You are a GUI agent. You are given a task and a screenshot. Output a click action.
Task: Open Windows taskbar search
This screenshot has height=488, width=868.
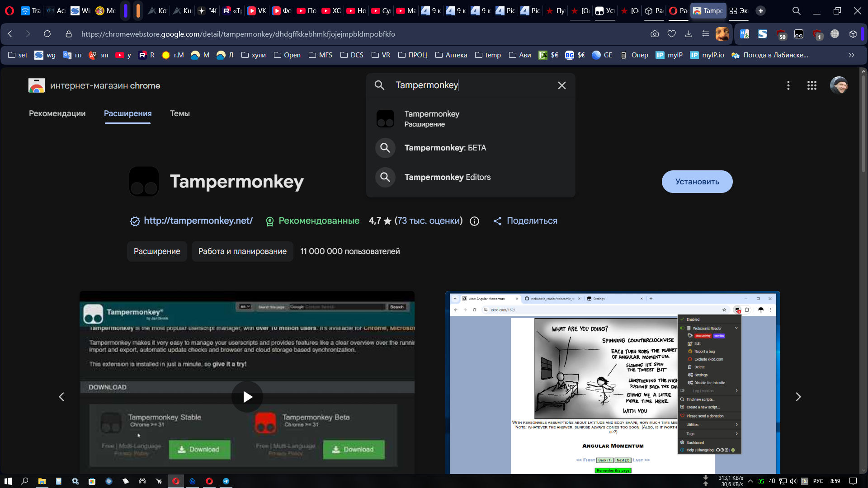(24, 481)
